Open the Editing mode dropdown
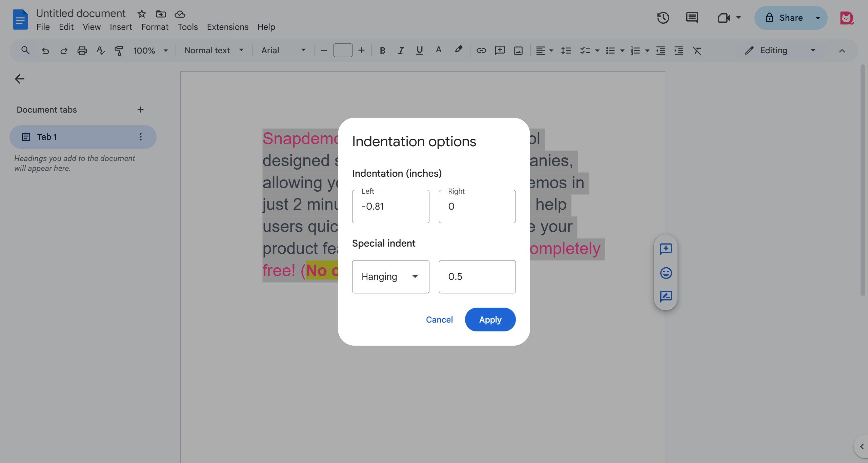Screen dimensions: 868x463 (x=781, y=51)
